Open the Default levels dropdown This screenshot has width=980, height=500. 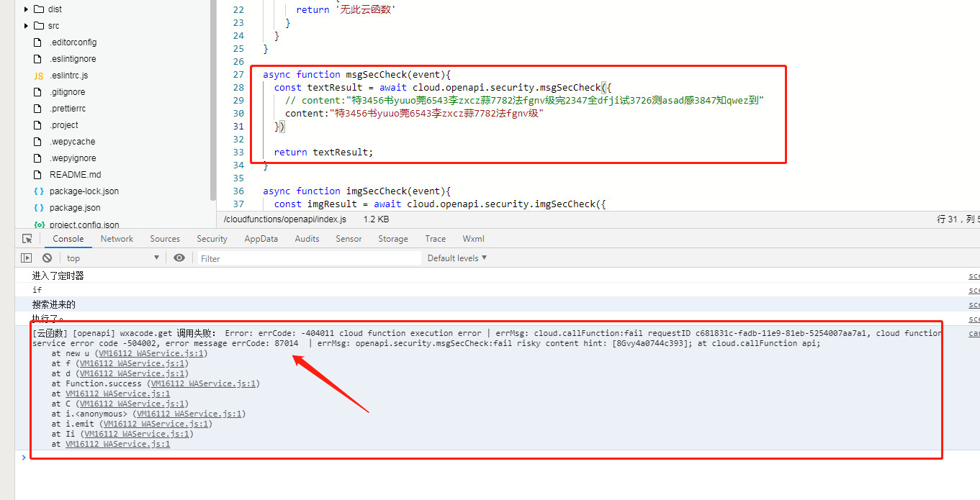[457, 258]
